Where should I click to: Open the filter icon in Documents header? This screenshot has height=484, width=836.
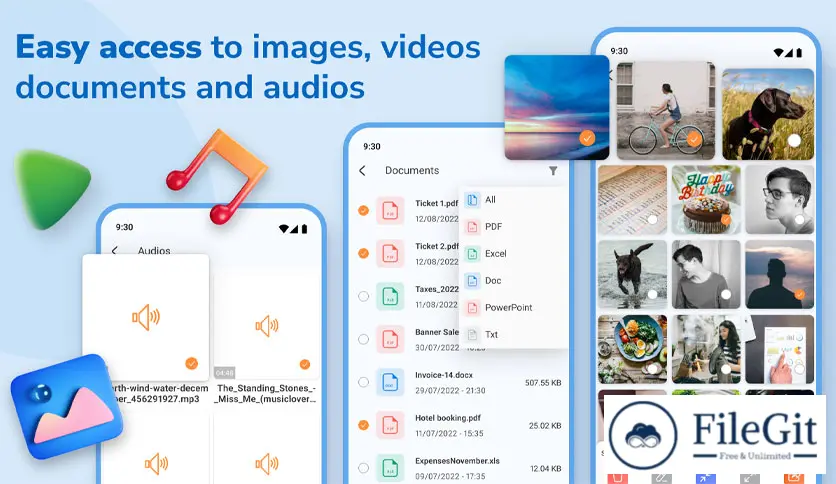[553, 171]
